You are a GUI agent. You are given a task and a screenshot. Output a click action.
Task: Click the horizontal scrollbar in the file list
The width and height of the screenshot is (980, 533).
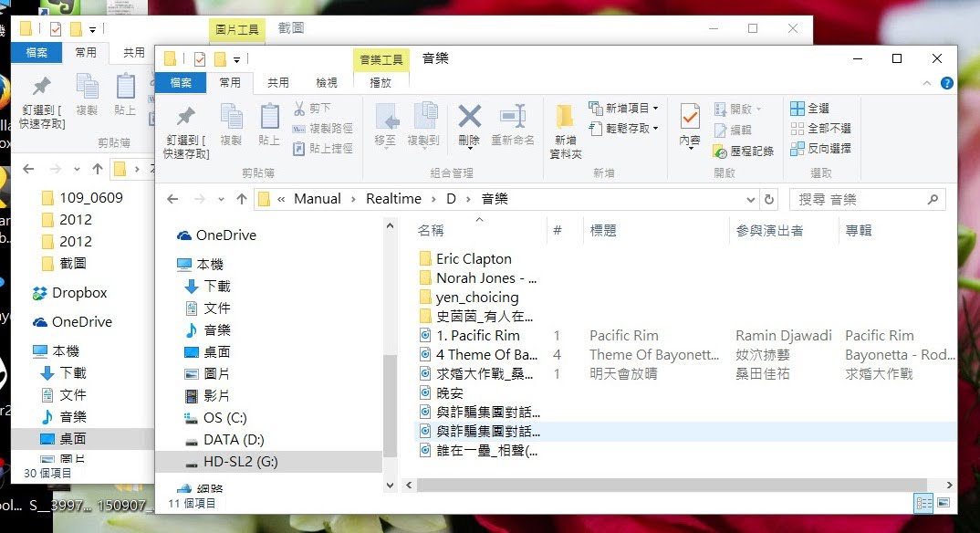coord(672,485)
